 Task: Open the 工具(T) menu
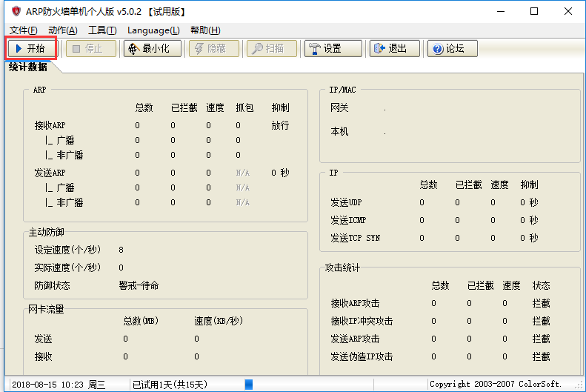coord(102,30)
